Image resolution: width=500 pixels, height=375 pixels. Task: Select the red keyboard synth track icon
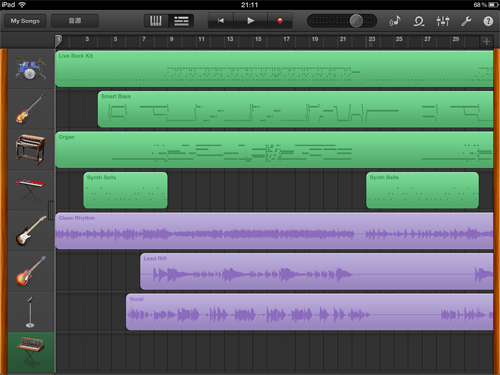coord(30,190)
